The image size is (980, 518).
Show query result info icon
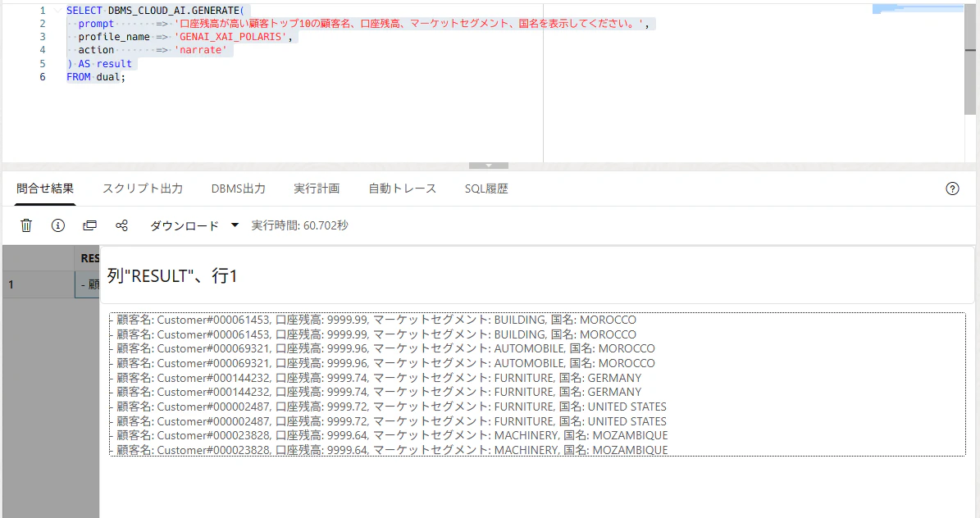58,225
